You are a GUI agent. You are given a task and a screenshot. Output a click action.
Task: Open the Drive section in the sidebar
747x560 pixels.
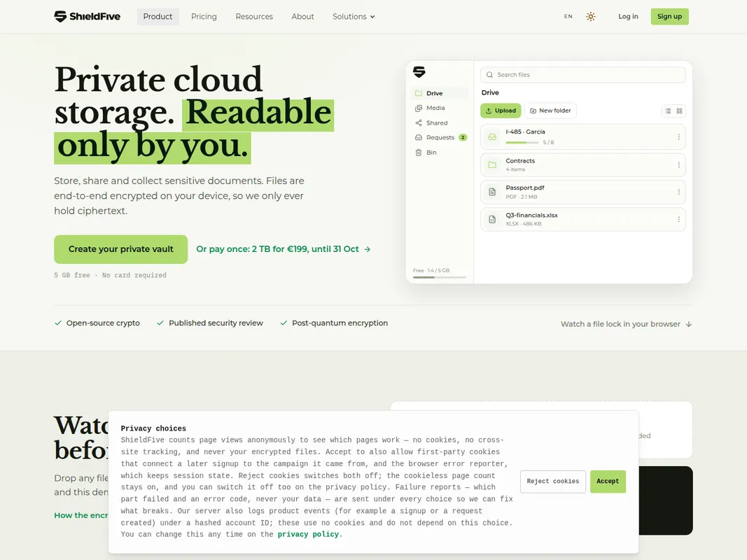(x=439, y=93)
